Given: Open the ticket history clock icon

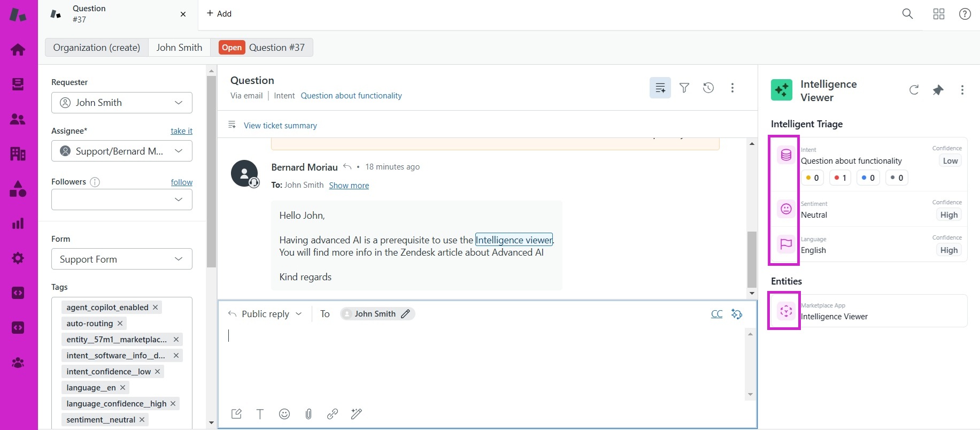Looking at the screenshot, I should (x=708, y=88).
